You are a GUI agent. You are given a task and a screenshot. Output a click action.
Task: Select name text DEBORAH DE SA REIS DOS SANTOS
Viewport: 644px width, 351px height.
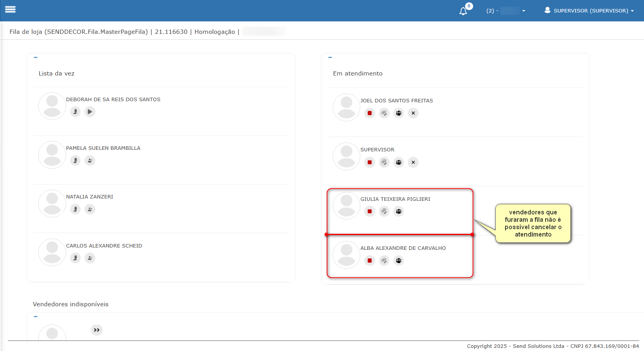113,100
